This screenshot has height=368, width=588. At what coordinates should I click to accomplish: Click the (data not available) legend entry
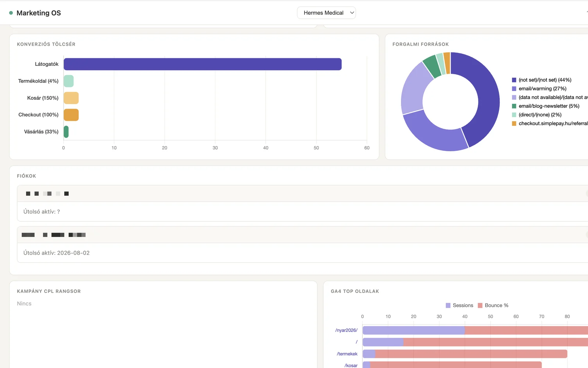click(550, 98)
